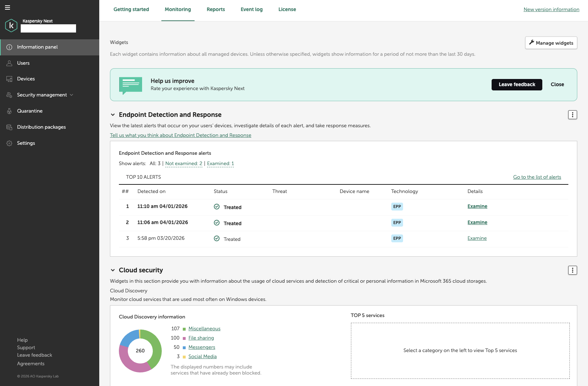Click the yellow Social Media legend square
Viewport: 588px width, 386px height.
pyautogui.click(x=184, y=357)
